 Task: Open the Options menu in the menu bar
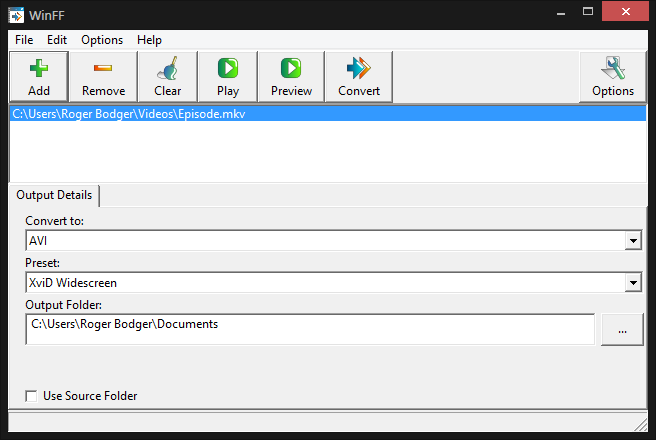(x=102, y=40)
